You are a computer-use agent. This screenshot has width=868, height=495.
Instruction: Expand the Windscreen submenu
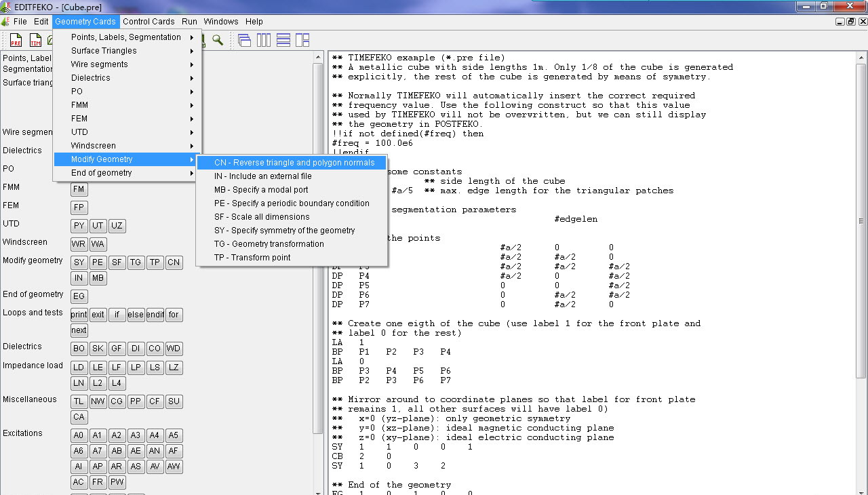click(127, 146)
